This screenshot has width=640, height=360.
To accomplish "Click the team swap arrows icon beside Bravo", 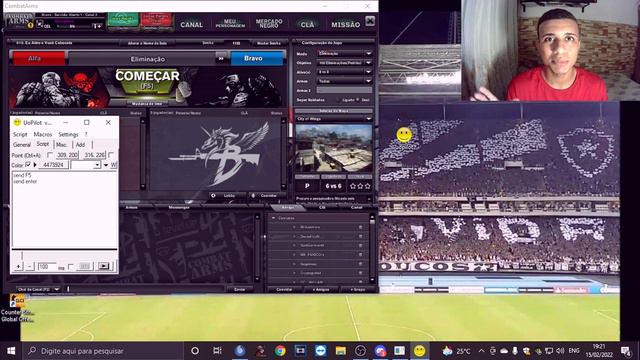I will [x=221, y=59].
